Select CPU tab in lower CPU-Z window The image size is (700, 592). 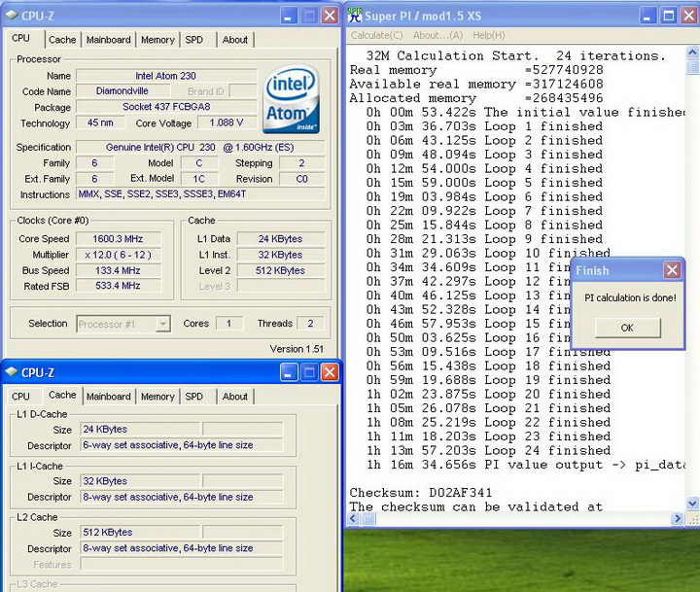click(x=21, y=397)
